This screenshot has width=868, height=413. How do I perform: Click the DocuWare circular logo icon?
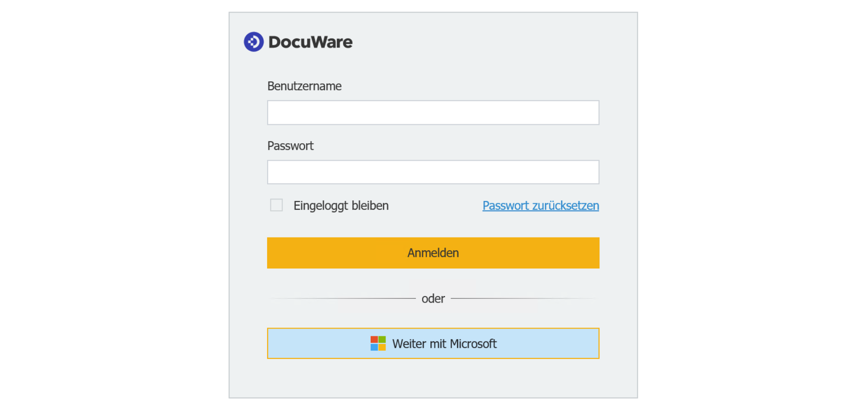tap(254, 42)
